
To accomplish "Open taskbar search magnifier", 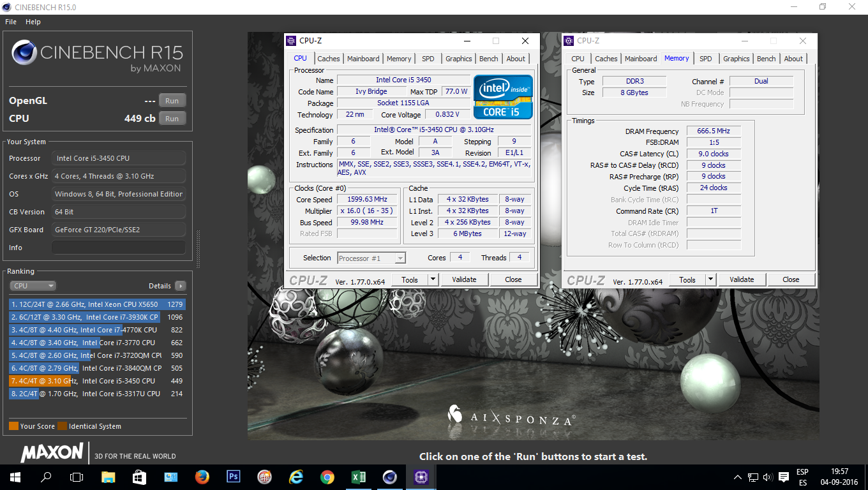I will (46, 477).
